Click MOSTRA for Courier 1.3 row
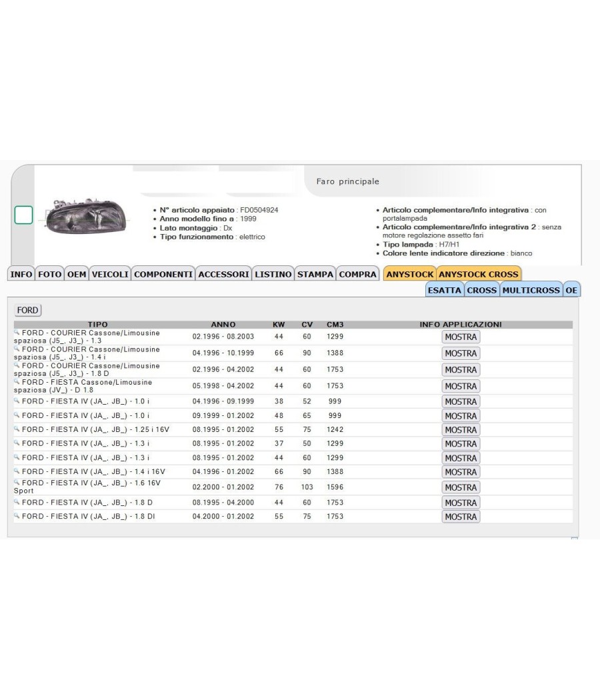Screen dimensions: 600x700 (x=461, y=337)
